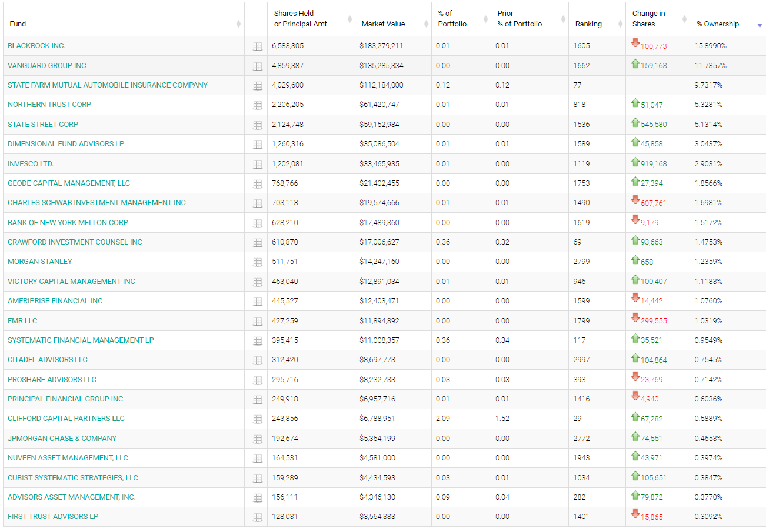This screenshot has height=532, width=766.
Task: Follow ADVISORS ASSET MANAGEMENT, INC. link
Action: 72,497
